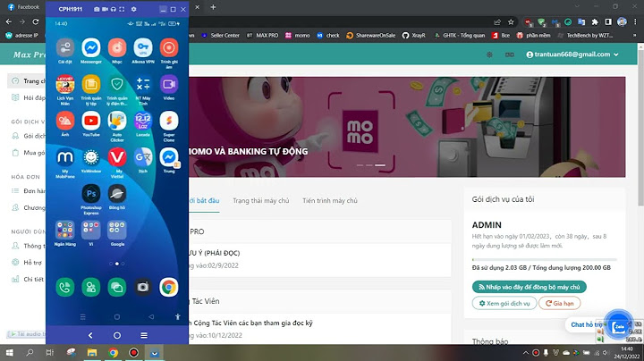644x361 pixels.
Task: Open the ShareWareOnSale bookmark
Action: click(371, 36)
